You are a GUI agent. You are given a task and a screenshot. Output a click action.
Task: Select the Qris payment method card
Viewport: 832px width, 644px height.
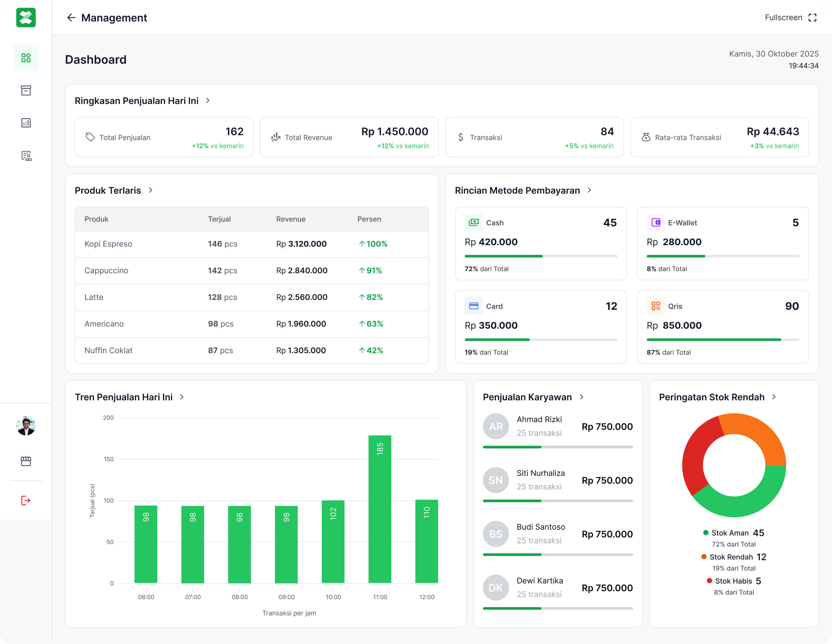point(723,327)
